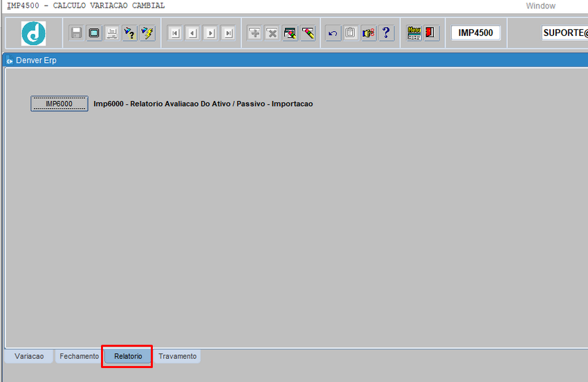
Task: Insert a new record with plus icon
Action: click(255, 33)
